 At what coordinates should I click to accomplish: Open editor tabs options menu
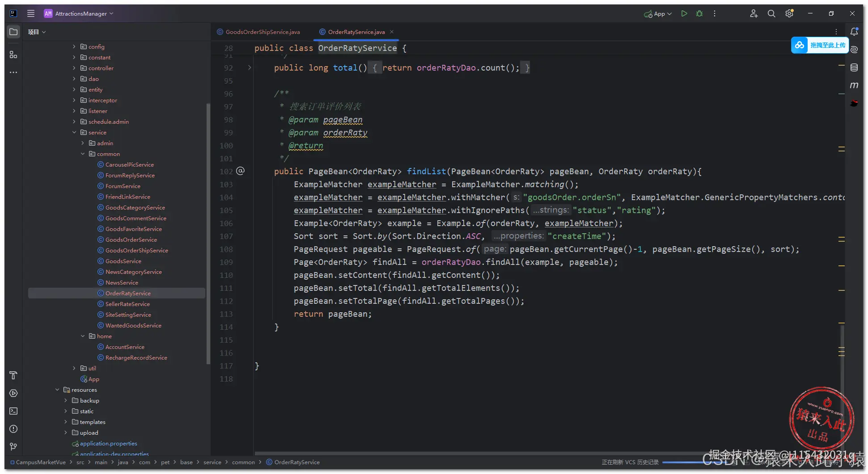click(836, 32)
